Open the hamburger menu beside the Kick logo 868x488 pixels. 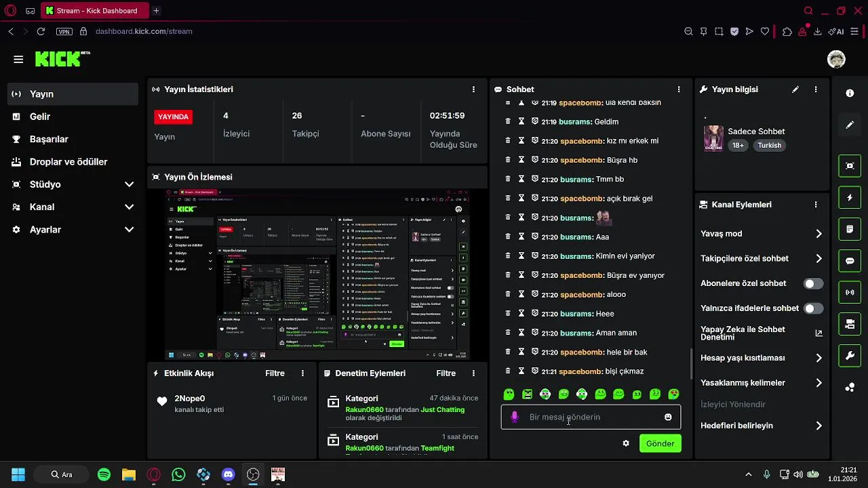pyautogui.click(x=18, y=60)
